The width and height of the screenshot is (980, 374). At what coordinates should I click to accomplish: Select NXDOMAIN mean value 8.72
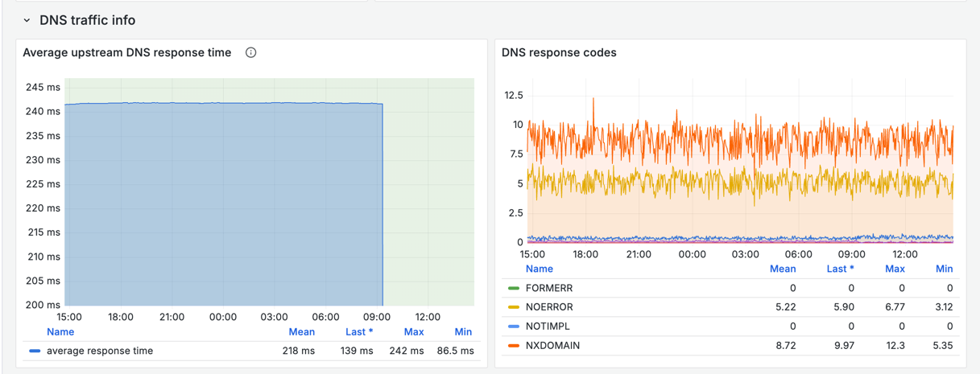click(785, 346)
